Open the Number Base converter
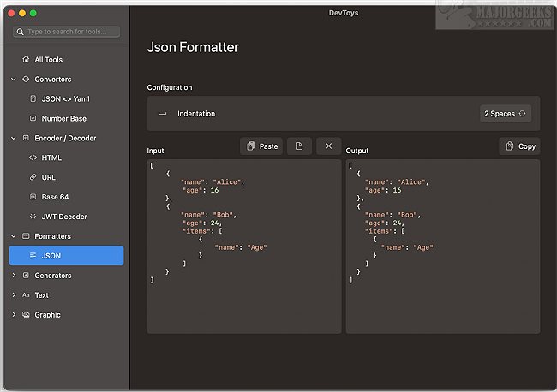This screenshot has height=392, width=557. point(63,119)
